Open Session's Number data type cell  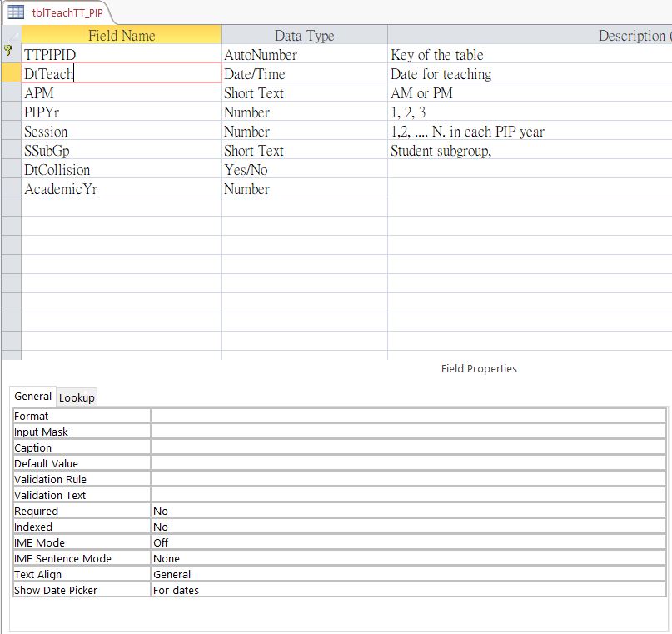coord(304,131)
